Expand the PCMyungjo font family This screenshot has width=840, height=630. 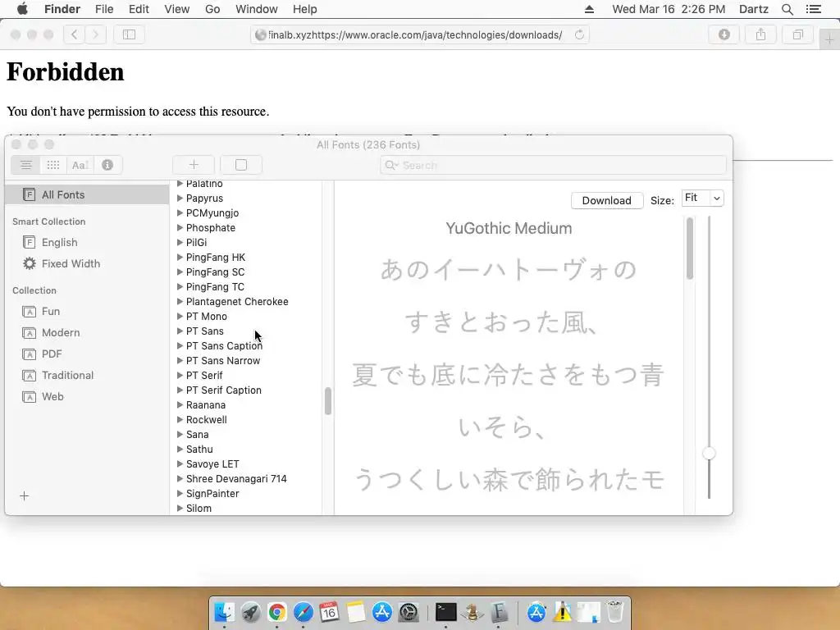pos(180,212)
